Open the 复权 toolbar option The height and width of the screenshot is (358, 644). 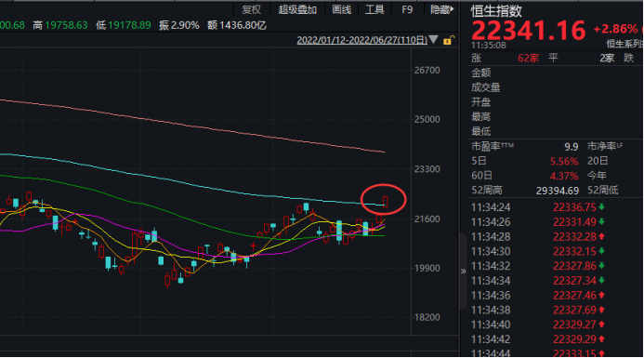tap(251, 9)
